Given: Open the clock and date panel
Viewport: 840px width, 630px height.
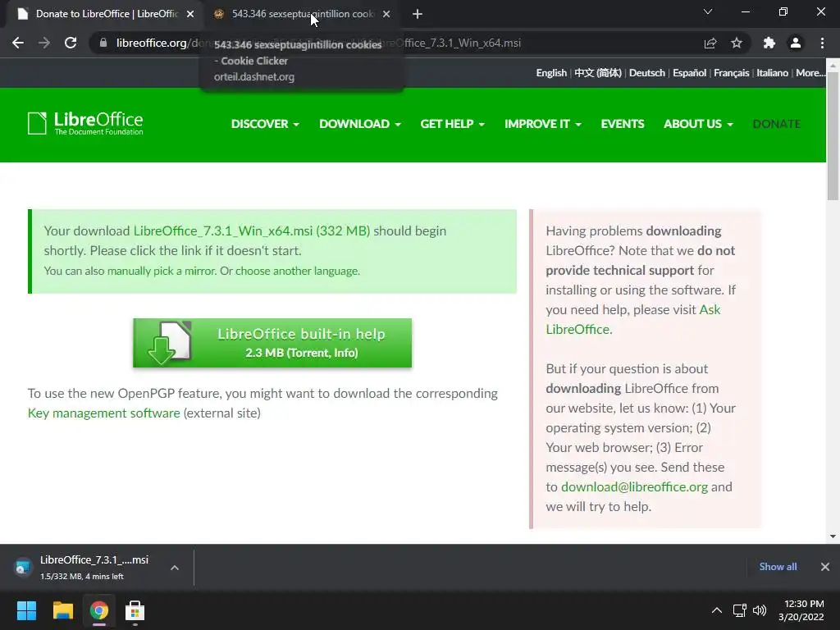Looking at the screenshot, I should tap(801, 610).
